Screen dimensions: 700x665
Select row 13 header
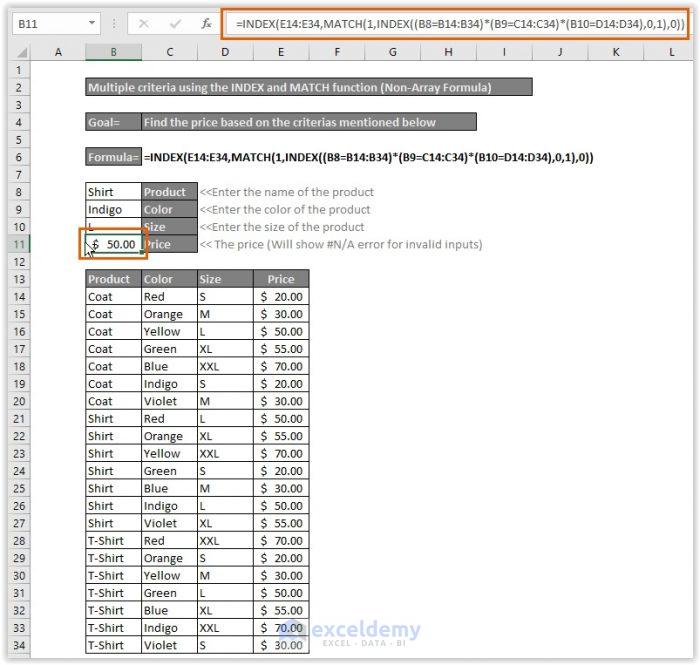(x=19, y=279)
